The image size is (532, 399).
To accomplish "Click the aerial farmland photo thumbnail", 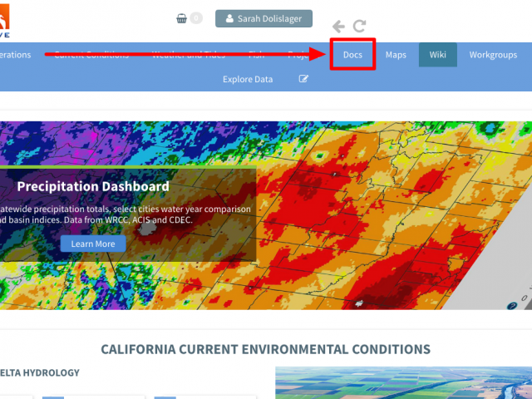I will (x=403, y=382).
